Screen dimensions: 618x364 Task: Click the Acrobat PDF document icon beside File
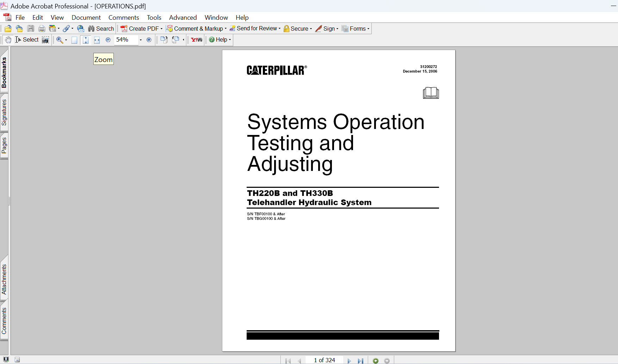[7, 17]
